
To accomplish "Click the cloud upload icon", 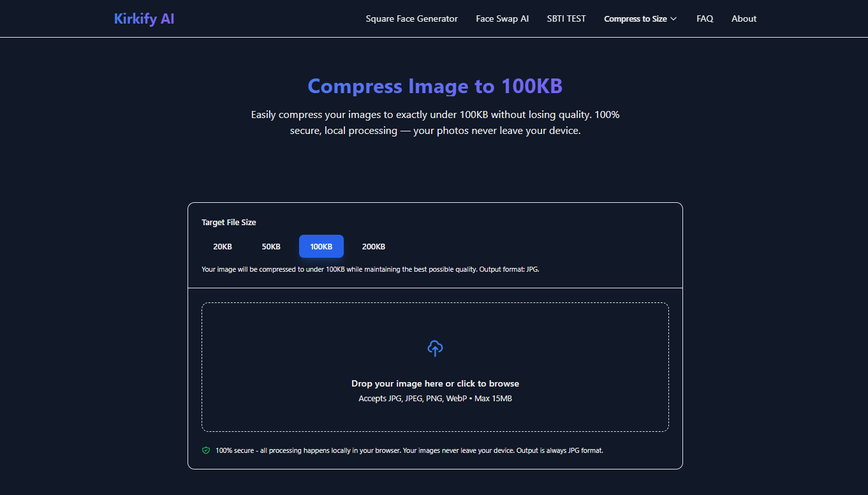I will point(435,348).
